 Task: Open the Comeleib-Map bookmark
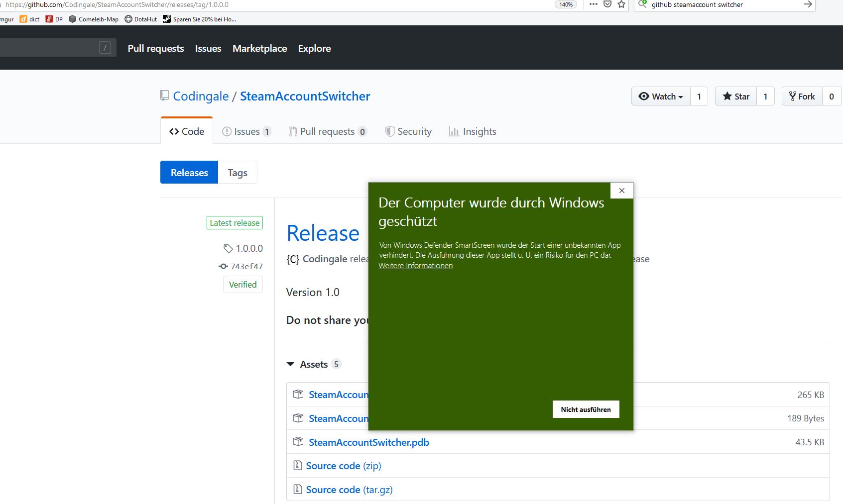pyautogui.click(x=94, y=19)
